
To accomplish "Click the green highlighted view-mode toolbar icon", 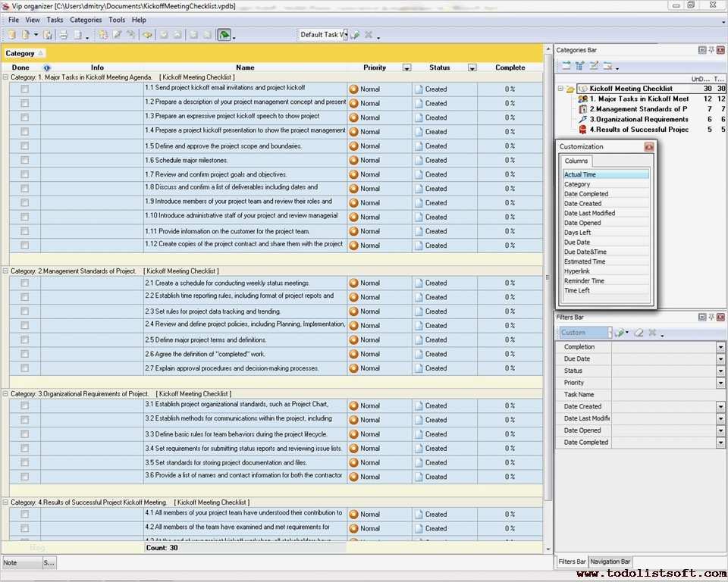I will click(x=224, y=35).
